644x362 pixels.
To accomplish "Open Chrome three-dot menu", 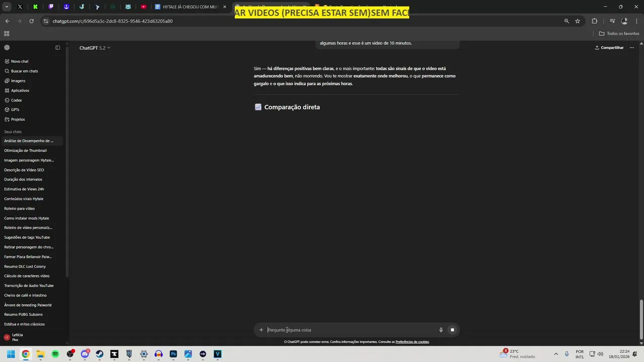I will pos(637,21).
